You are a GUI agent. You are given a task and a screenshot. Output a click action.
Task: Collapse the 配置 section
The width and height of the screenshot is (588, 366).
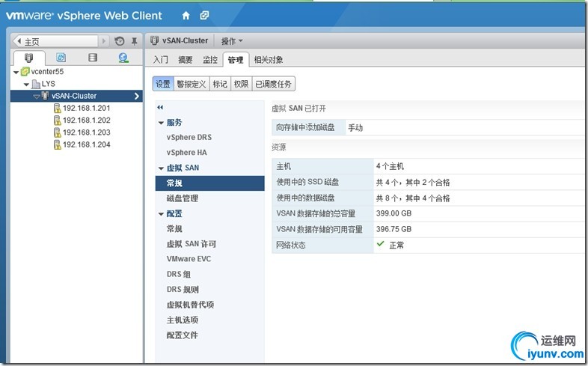[x=161, y=214]
